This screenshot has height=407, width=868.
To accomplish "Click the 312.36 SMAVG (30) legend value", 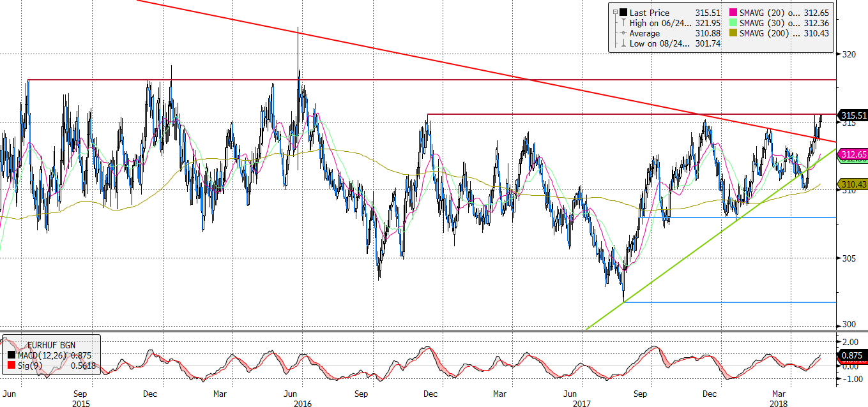I will point(816,23).
